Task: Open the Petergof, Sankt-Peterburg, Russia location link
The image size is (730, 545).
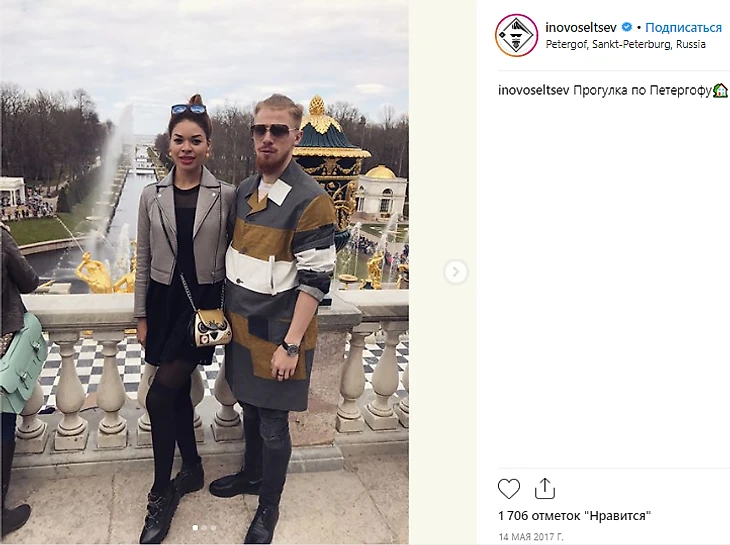Action: [625, 44]
